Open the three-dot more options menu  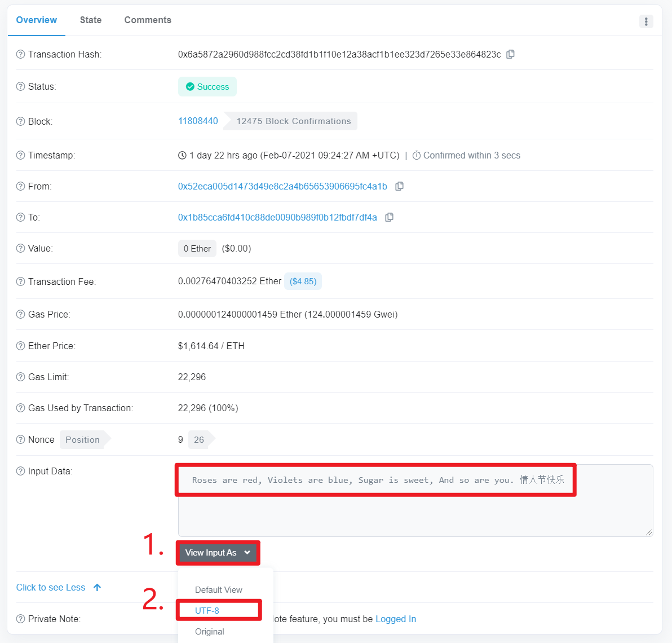646,21
